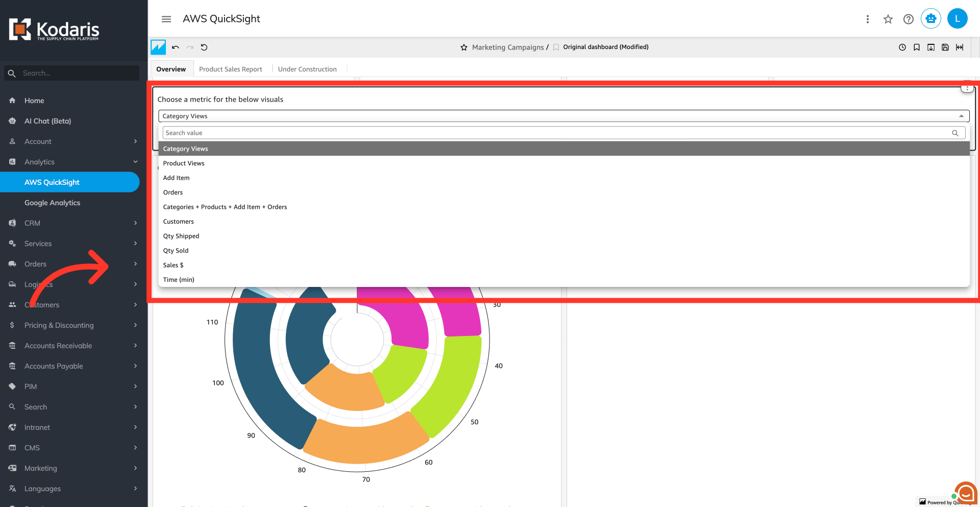Open the vertical three-dot options menu in header
The width and height of the screenshot is (980, 507).
tap(867, 19)
